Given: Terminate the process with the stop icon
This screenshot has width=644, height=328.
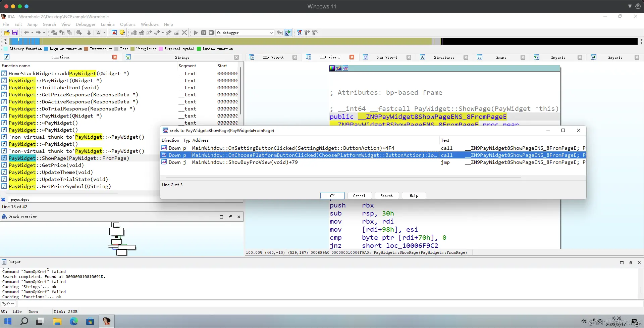Looking at the screenshot, I should tap(211, 33).
